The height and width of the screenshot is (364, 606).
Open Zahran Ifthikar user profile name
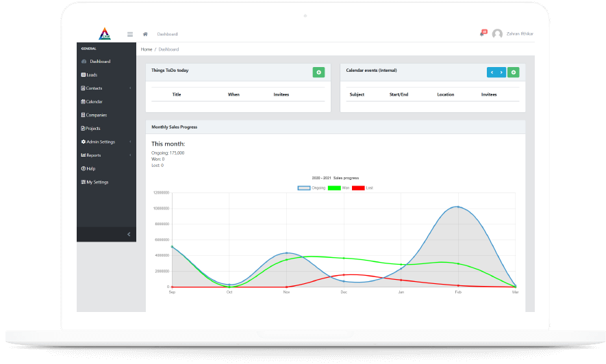520,34
